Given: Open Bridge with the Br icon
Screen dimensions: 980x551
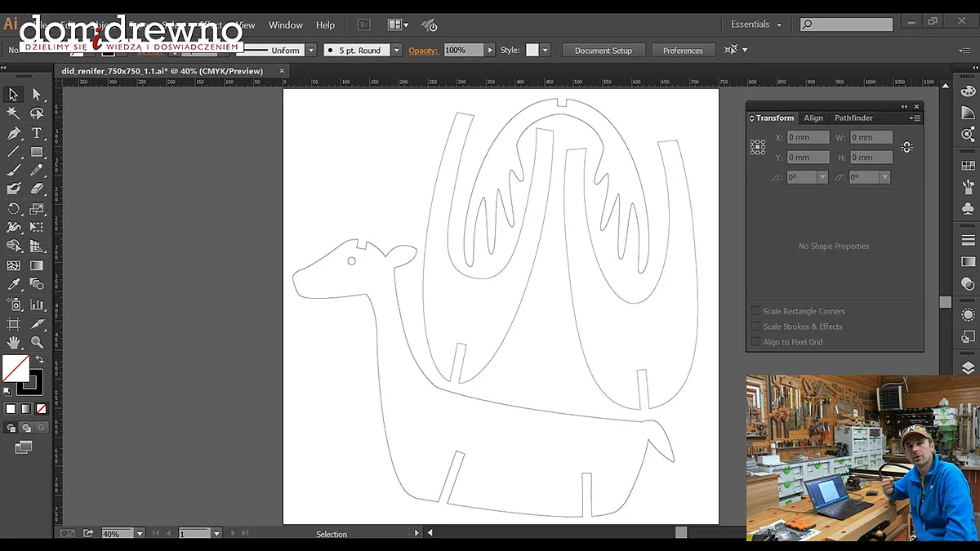Looking at the screenshot, I should coord(364,24).
